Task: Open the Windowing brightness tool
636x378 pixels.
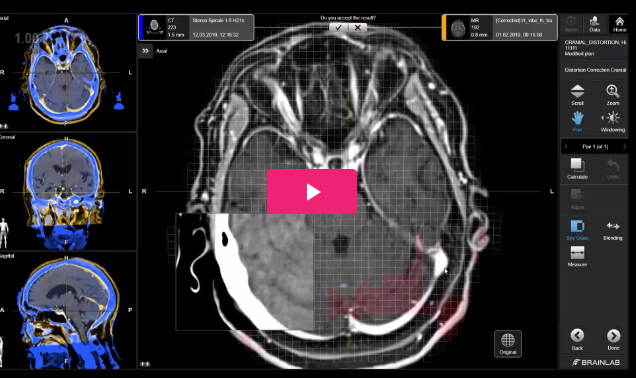Action: (x=612, y=122)
